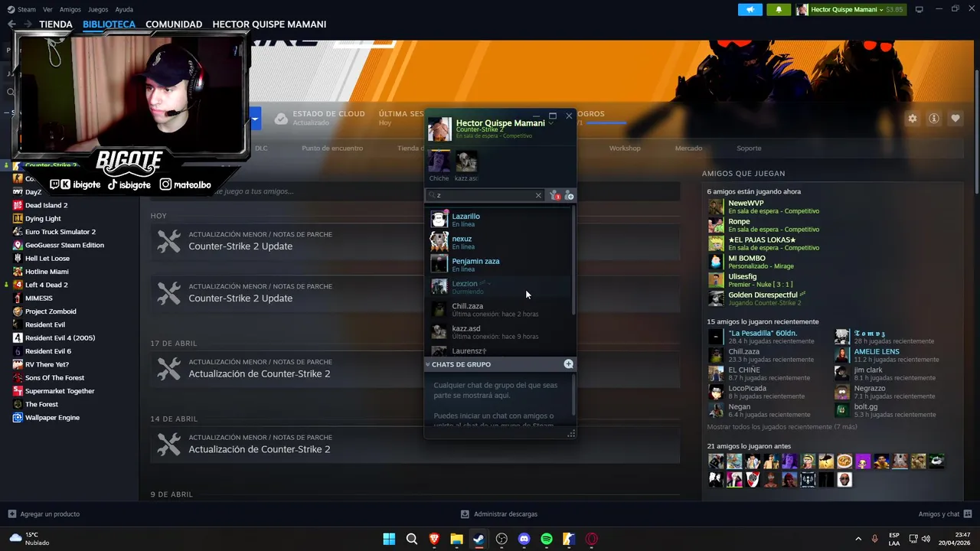Image resolution: width=980 pixels, height=551 pixels.
Task: Click Chiche avatar in favorites row
Action: coord(439,161)
